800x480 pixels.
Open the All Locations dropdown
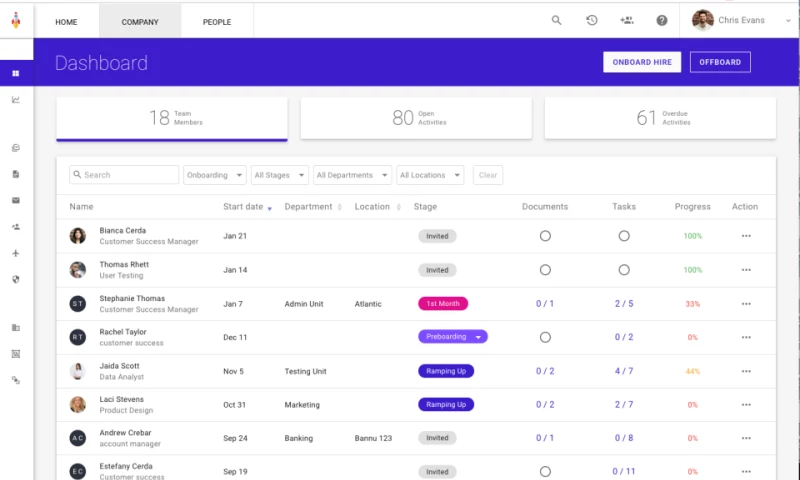click(x=430, y=175)
